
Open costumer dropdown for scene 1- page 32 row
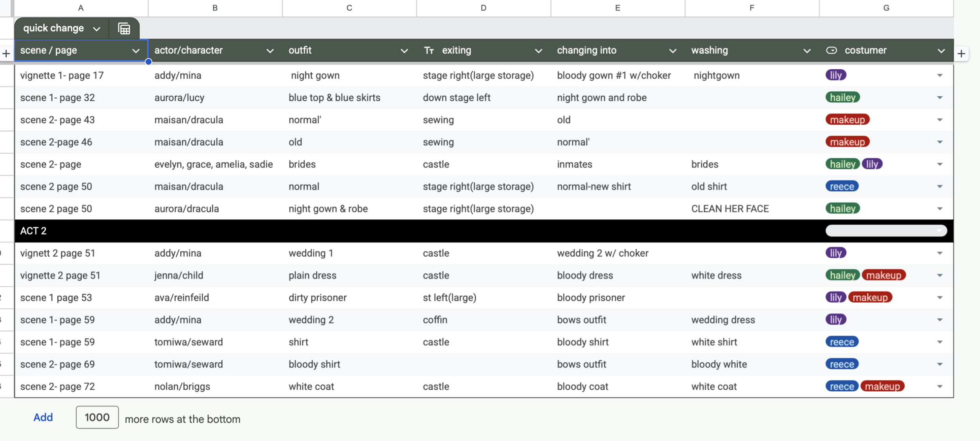[x=940, y=98]
